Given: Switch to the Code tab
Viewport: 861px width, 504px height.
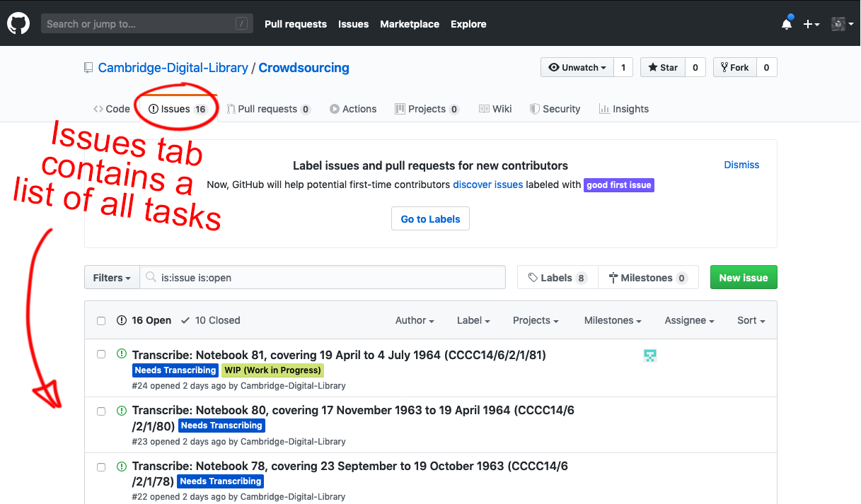Looking at the screenshot, I should (112, 109).
